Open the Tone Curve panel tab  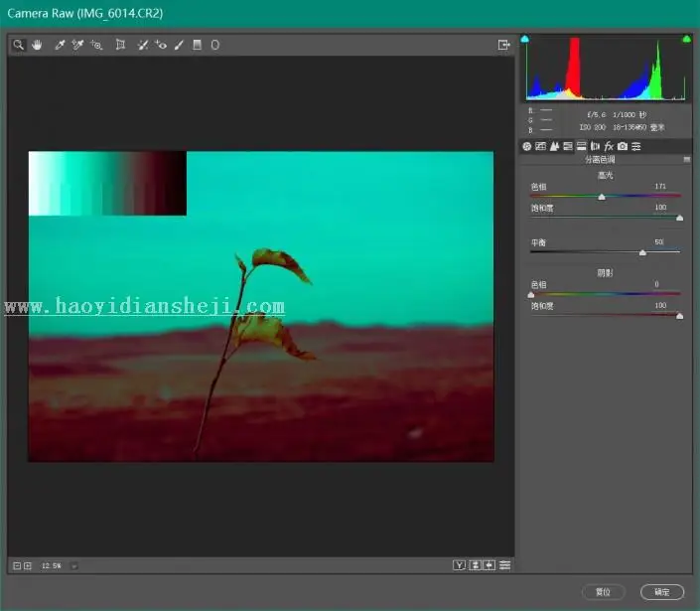(x=540, y=146)
